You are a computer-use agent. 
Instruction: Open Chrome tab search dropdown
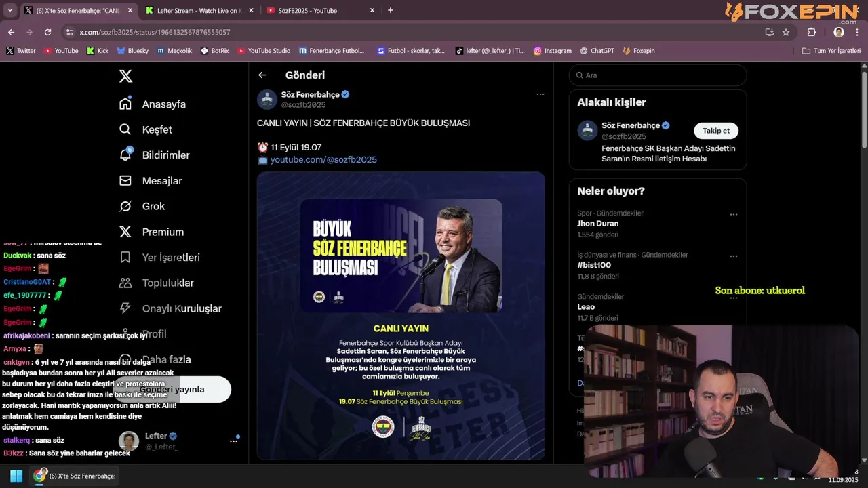[x=9, y=10]
